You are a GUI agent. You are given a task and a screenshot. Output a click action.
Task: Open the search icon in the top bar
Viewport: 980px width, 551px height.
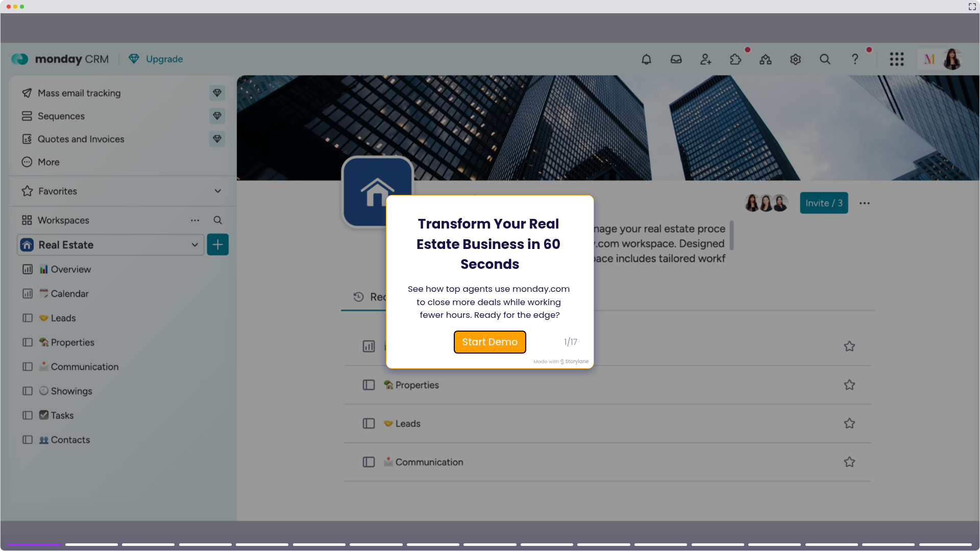pyautogui.click(x=825, y=59)
